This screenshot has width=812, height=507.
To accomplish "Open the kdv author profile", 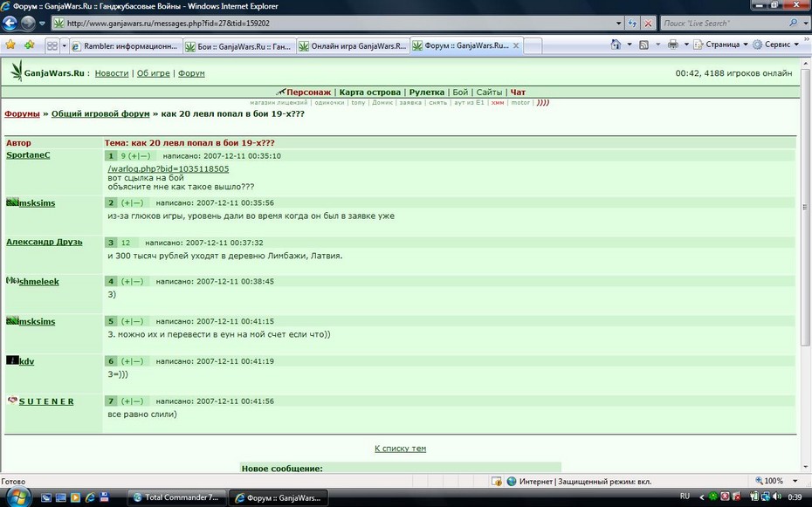I will [26, 361].
